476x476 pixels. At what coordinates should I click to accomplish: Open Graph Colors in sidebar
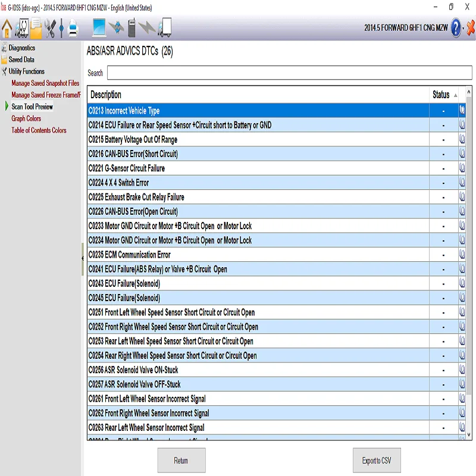tap(26, 118)
